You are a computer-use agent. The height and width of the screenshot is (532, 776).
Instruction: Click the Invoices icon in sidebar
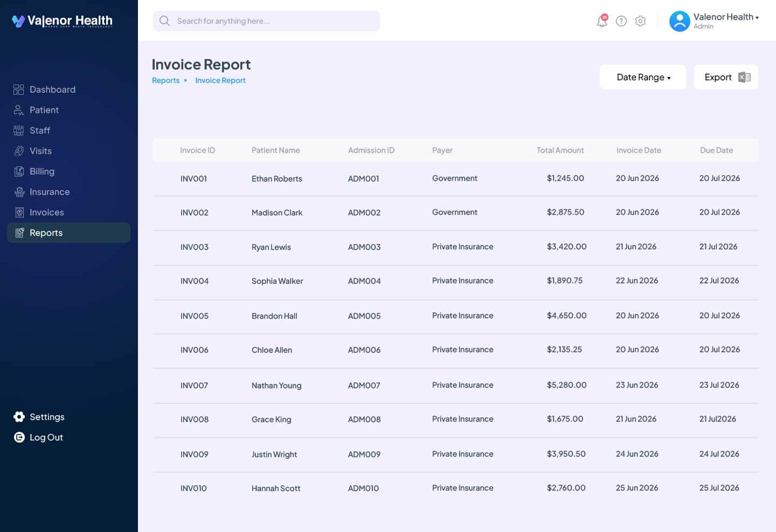19,212
